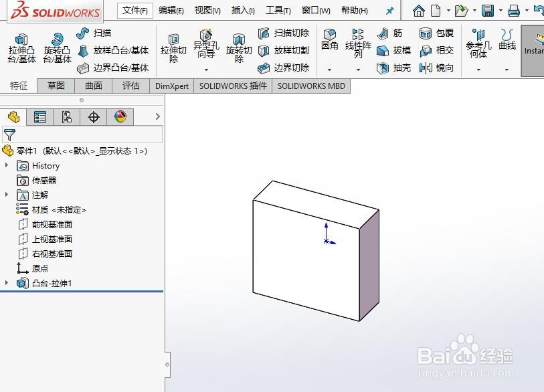Select the Linear Pattern tool (线性阵列)
This screenshot has width=544, height=392.
(358, 43)
